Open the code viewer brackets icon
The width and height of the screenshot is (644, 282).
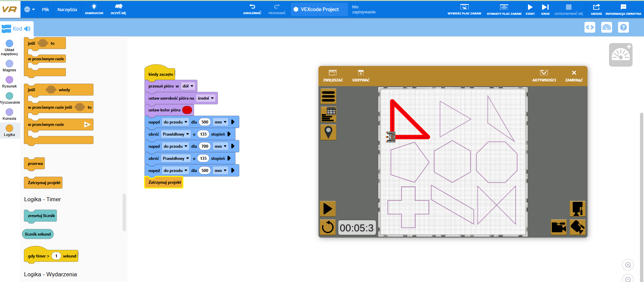coord(590,27)
